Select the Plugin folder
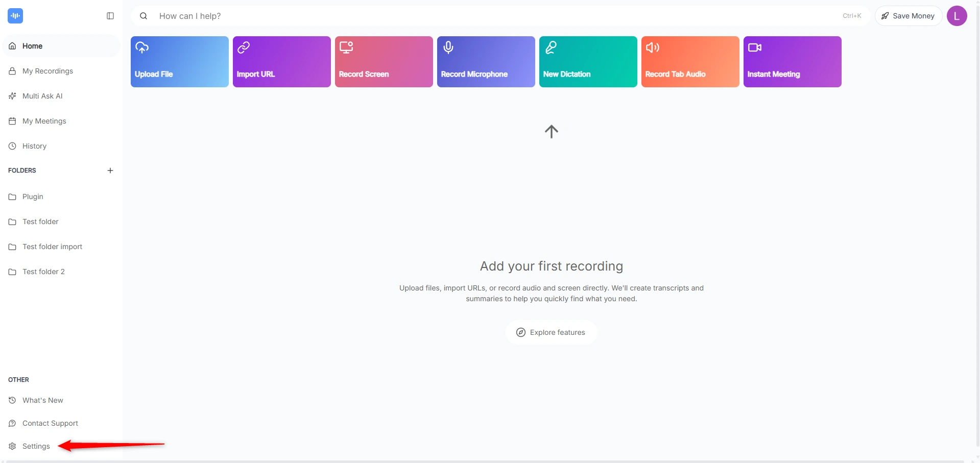This screenshot has height=463, width=980. 32,197
